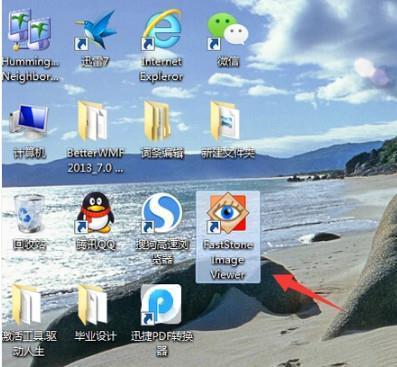Select the 搜狗高速浏览器 browser shortcut
397x367 pixels.
point(162,213)
